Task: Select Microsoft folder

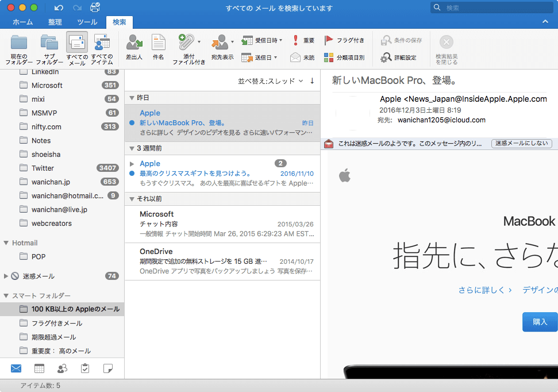Action: pos(62,86)
